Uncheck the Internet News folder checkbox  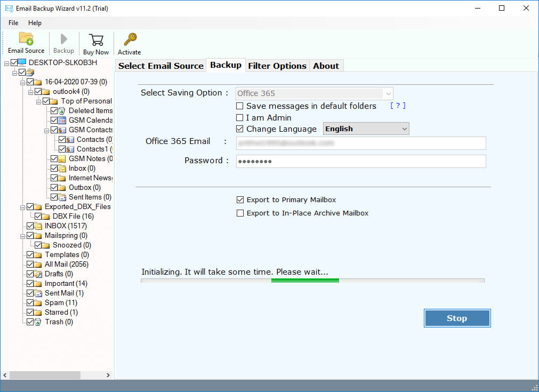pos(54,178)
